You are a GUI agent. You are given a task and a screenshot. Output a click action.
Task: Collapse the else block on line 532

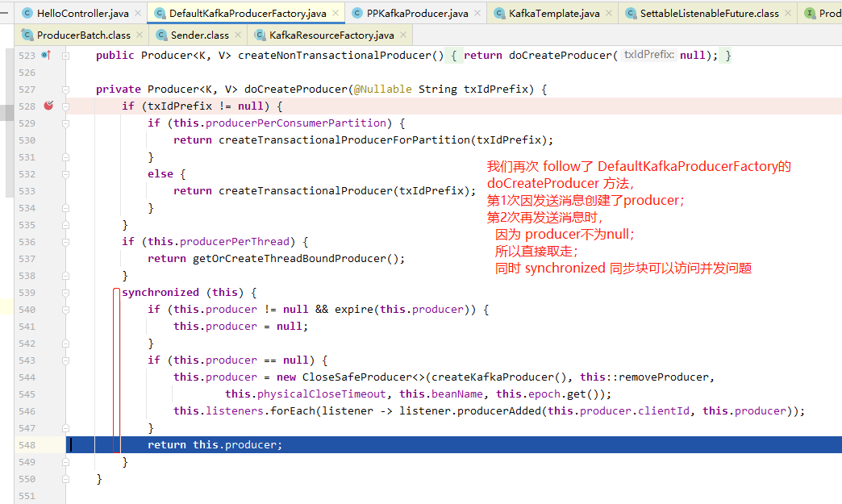click(x=65, y=174)
